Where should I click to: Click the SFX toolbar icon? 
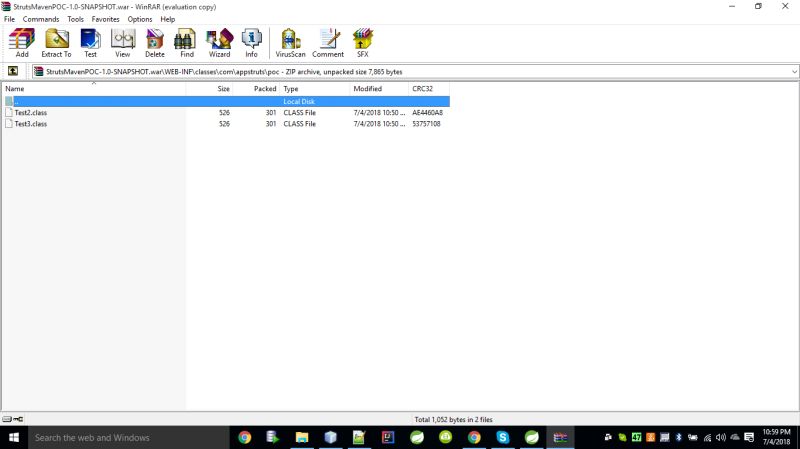pyautogui.click(x=363, y=43)
